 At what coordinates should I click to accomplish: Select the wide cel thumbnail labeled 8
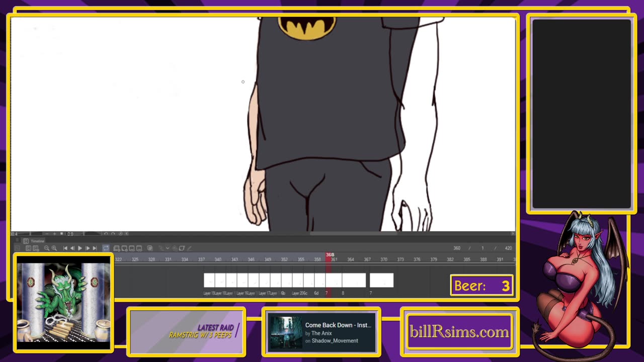(x=354, y=280)
